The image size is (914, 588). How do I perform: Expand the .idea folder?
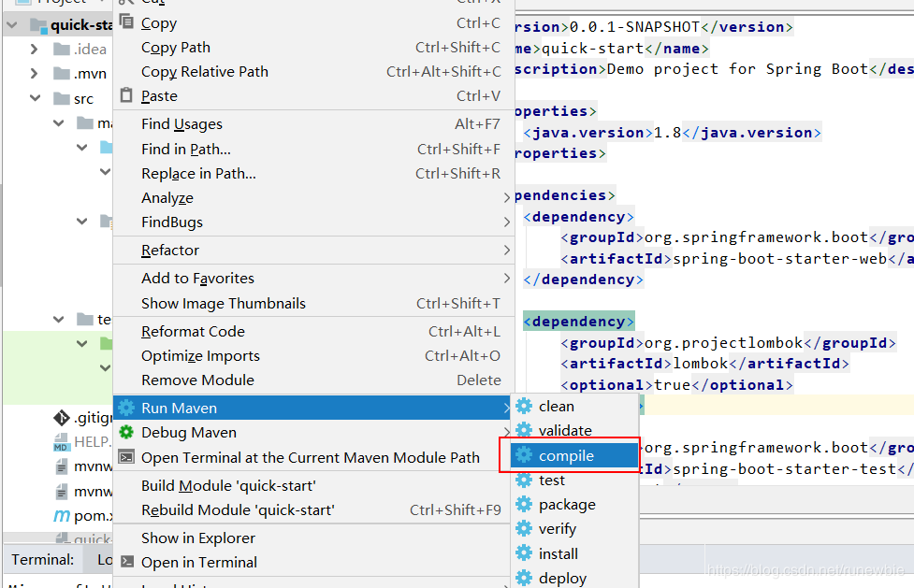34,50
